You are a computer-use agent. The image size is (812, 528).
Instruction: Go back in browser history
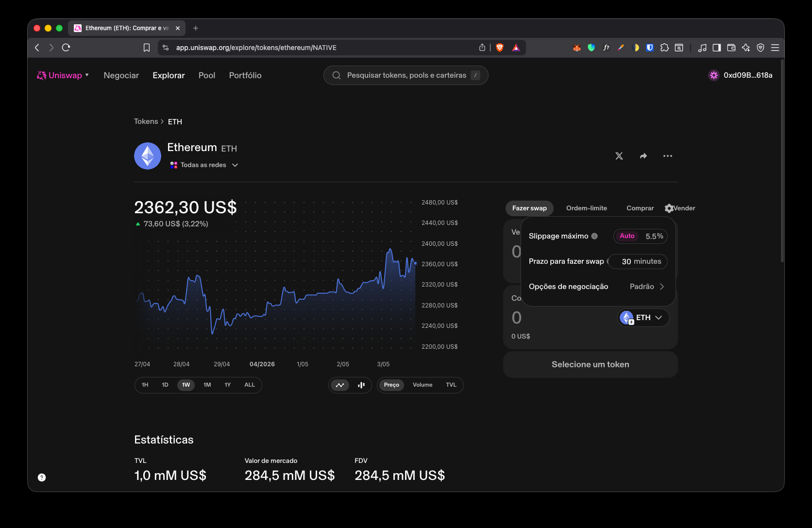pos(37,48)
